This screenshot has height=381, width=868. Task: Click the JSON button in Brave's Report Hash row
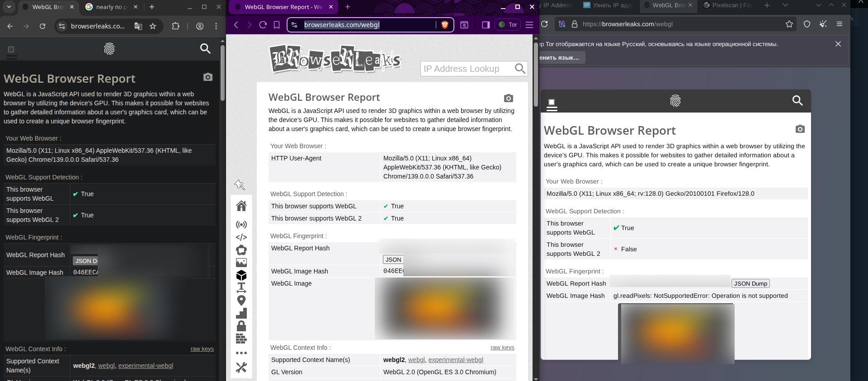coord(393,259)
